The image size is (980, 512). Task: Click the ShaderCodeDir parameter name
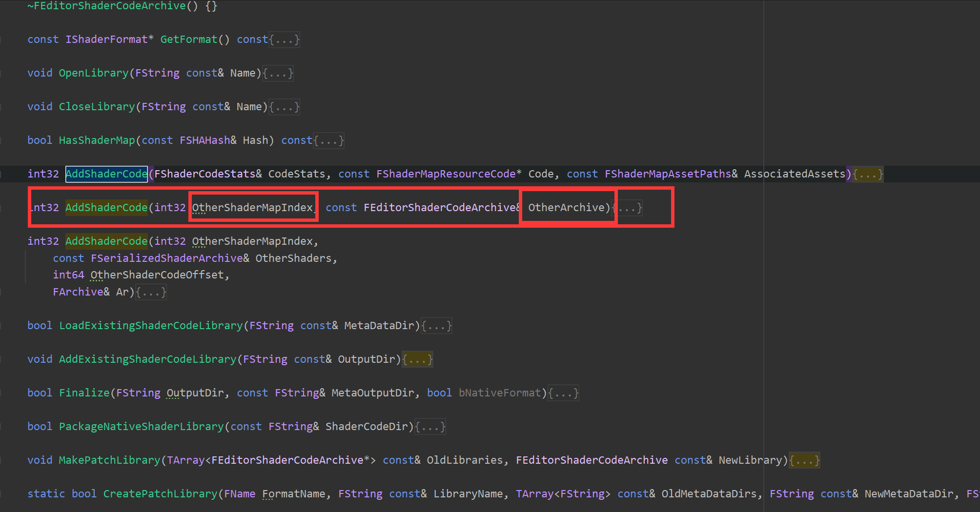(367, 427)
